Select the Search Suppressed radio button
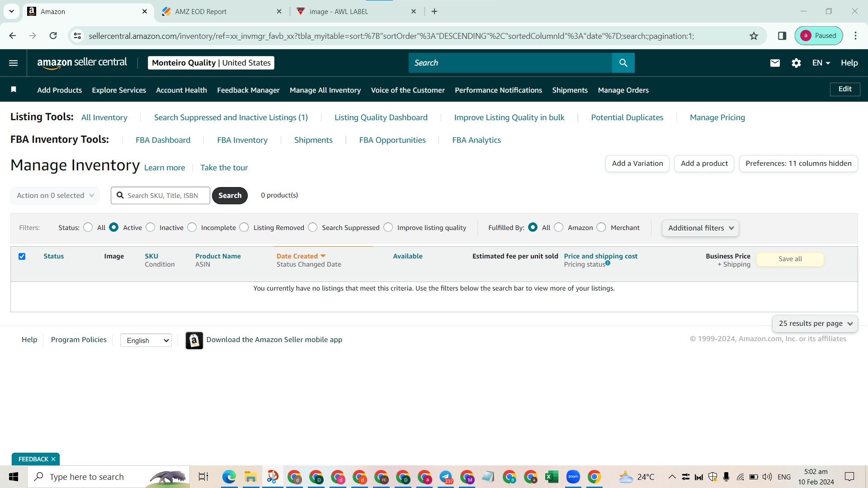 click(313, 227)
